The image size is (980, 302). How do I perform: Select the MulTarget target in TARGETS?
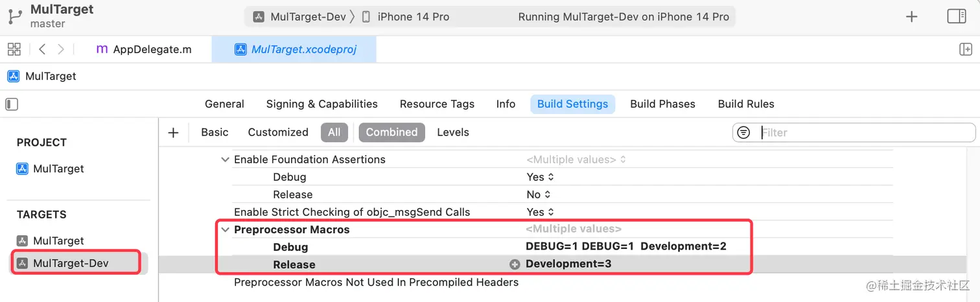[x=58, y=240]
